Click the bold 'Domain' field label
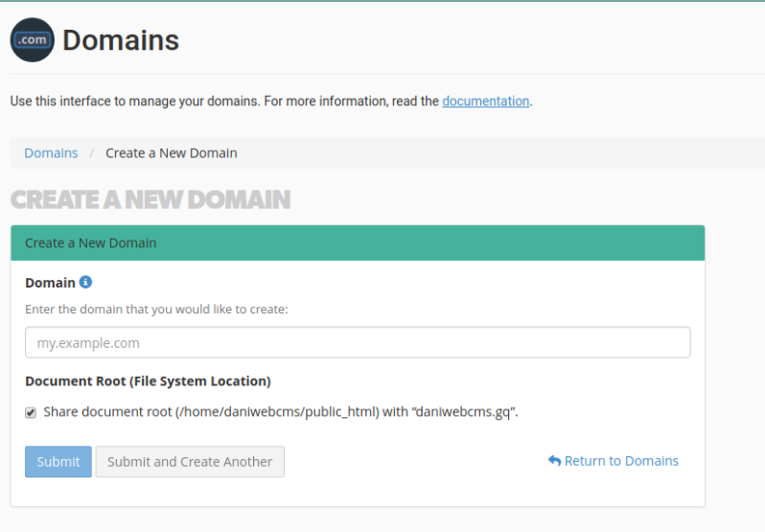 pyautogui.click(x=50, y=283)
